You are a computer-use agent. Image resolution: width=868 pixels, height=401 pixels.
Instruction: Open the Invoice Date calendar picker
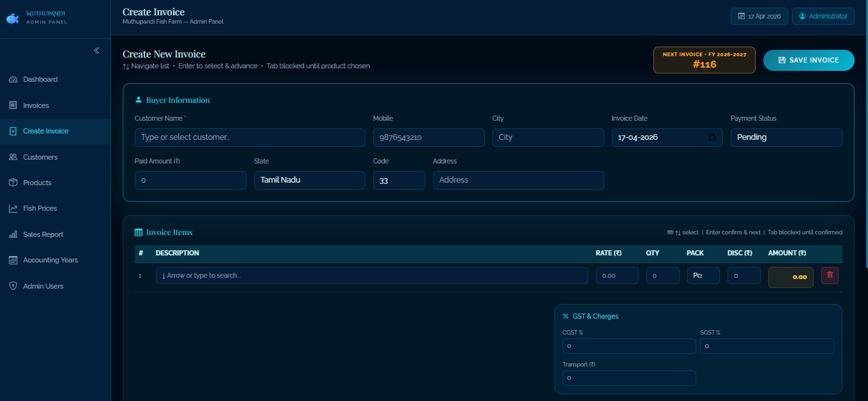712,137
